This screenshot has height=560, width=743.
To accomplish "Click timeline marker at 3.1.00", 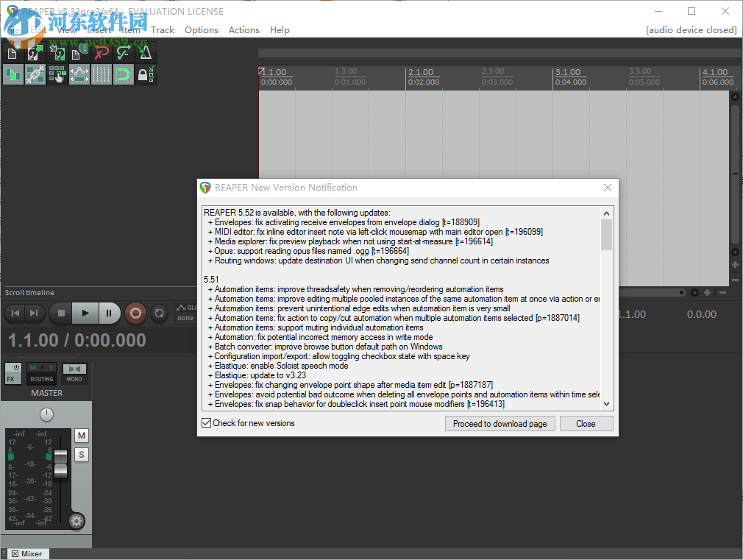I will click(568, 72).
